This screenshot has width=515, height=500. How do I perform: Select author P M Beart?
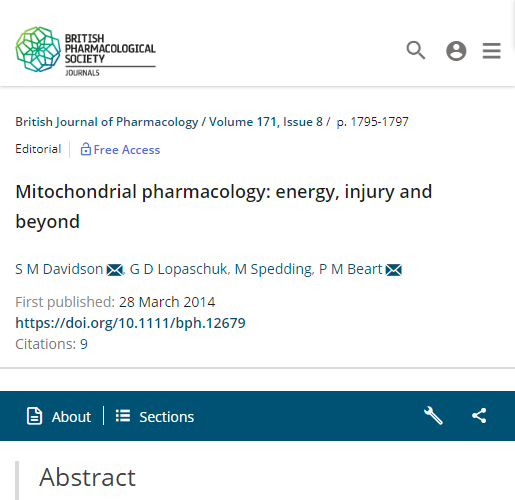(x=350, y=269)
